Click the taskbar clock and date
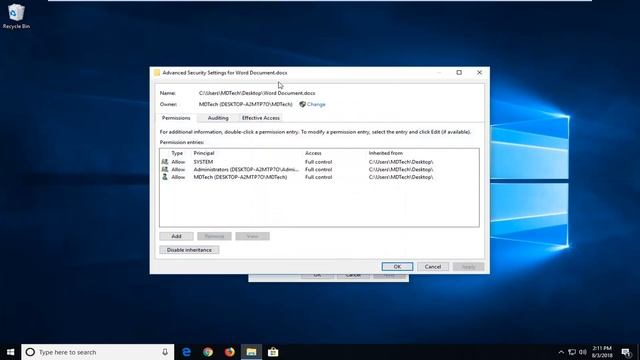This screenshot has height=360, width=640. click(x=602, y=352)
